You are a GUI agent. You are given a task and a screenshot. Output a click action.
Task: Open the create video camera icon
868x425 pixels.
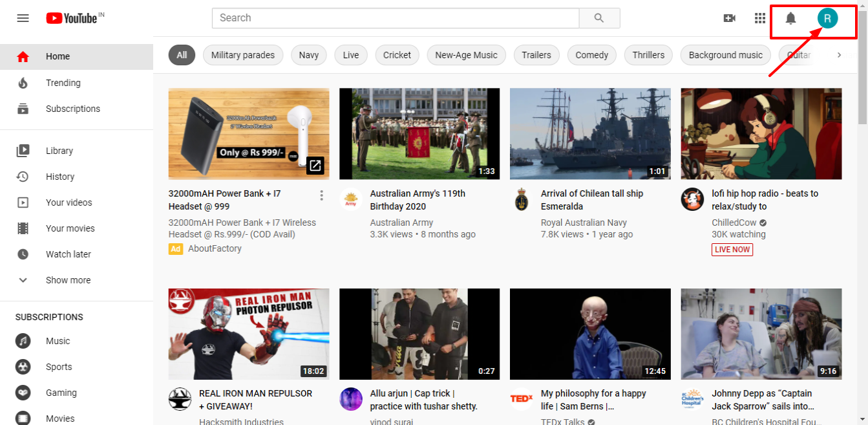coord(730,18)
